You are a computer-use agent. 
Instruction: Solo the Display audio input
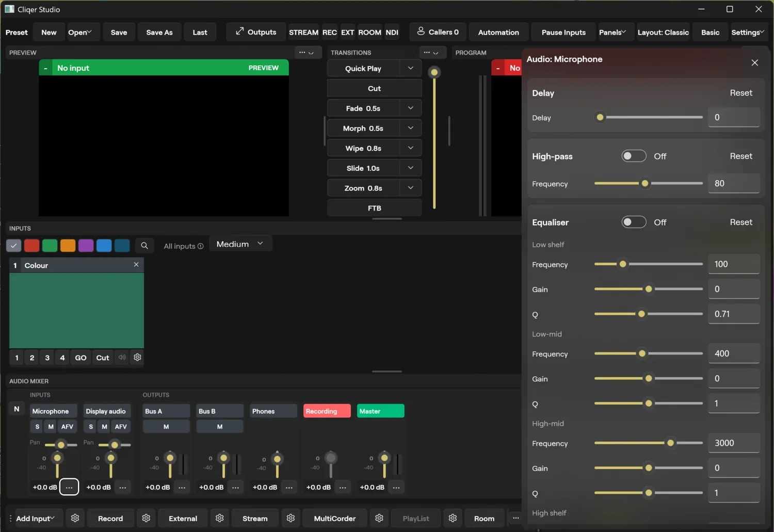[91, 427]
